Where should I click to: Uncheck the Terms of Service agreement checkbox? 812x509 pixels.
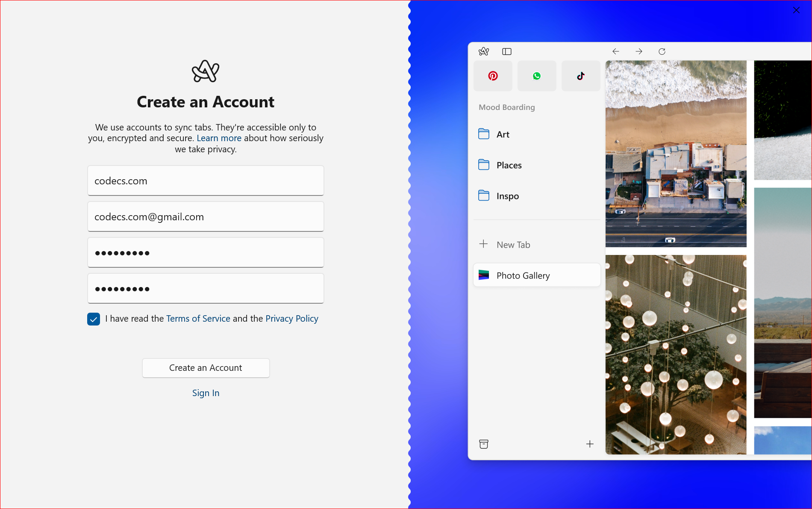click(93, 319)
